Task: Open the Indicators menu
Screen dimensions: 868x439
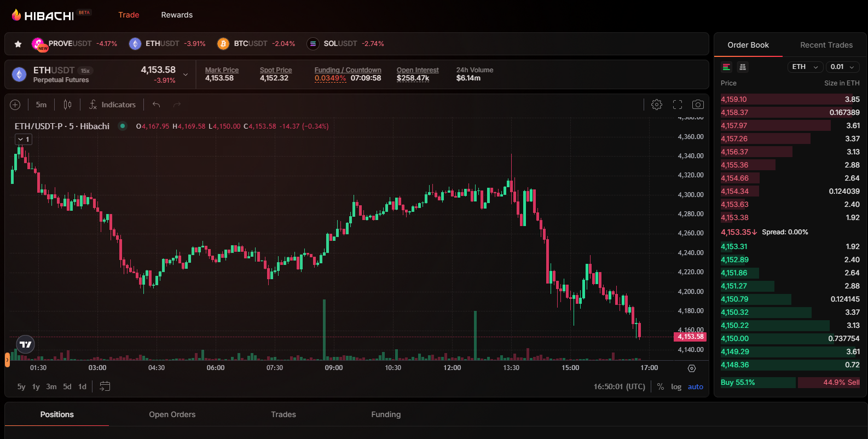Action: pos(112,105)
